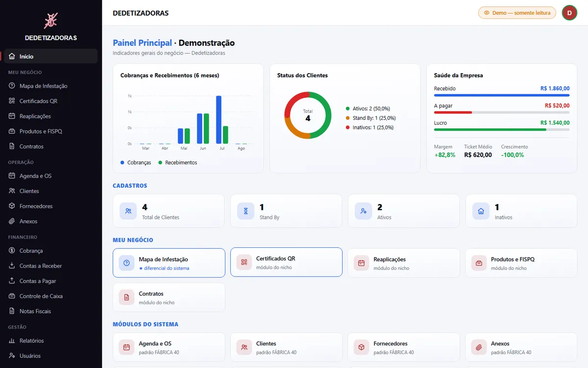This screenshot has height=368, width=588.
Task: Click the Fornecedores box icon in sidebar
Action: point(12,207)
